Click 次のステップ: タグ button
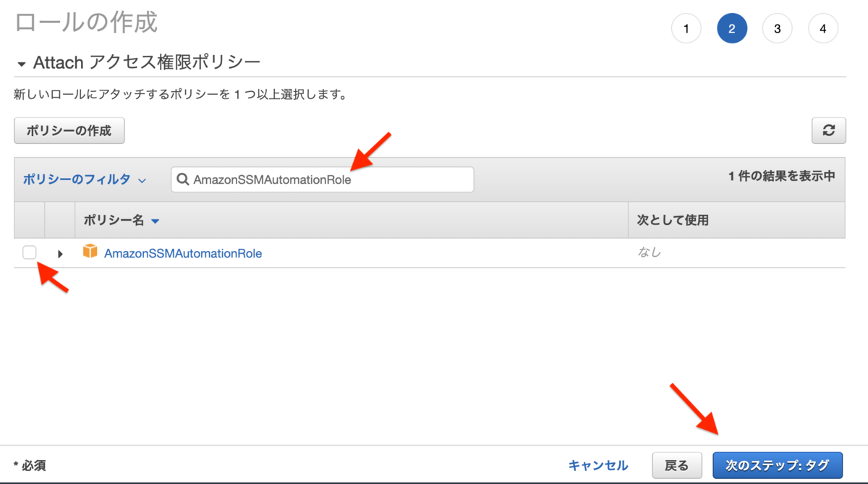The height and width of the screenshot is (484, 868). (778, 465)
